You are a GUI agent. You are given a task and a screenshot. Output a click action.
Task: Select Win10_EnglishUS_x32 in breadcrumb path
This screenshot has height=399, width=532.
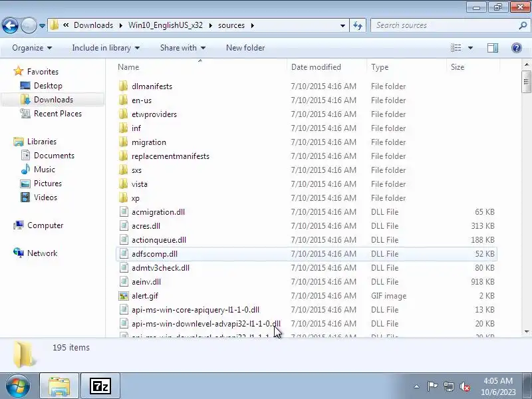(x=165, y=25)
